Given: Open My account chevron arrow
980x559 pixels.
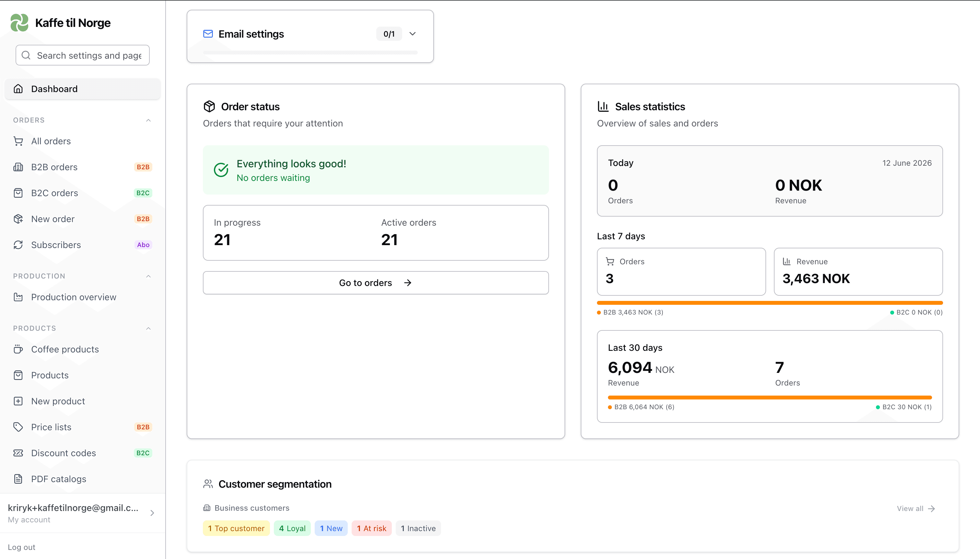Looking at the screenshot, I should click(x=152, y=513).
